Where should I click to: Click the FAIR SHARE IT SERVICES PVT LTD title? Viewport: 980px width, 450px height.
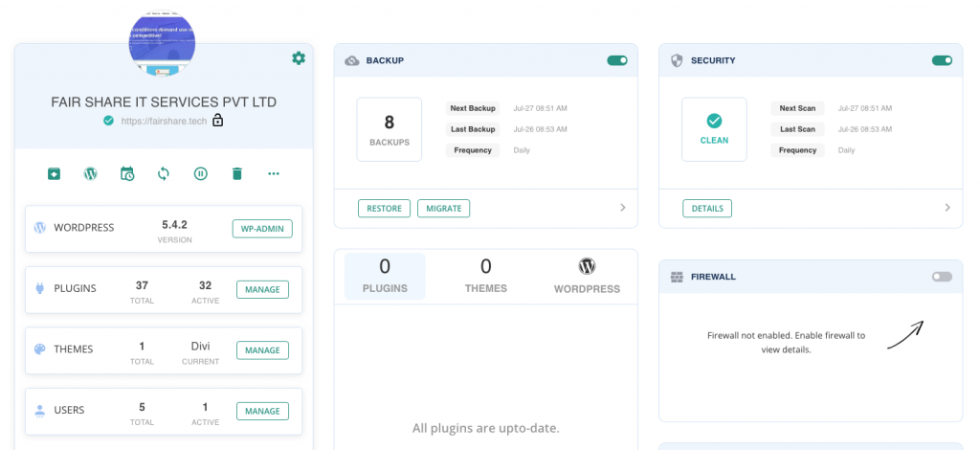(x=164, y=101)
